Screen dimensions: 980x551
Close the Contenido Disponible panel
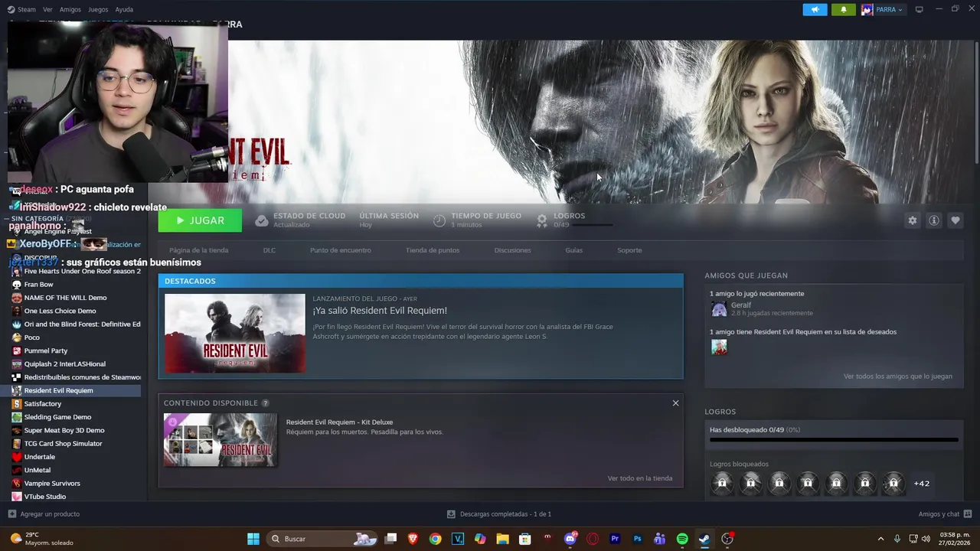click(675, 403)
